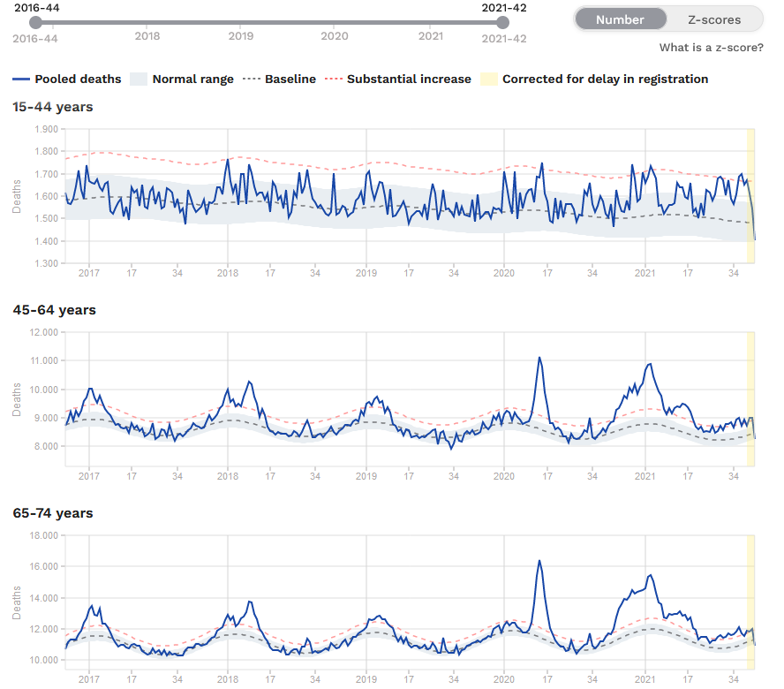This screenshot has width=784, height=689.
Task: Click the '15-44 years' chart heading
Action: coord(53,107)
